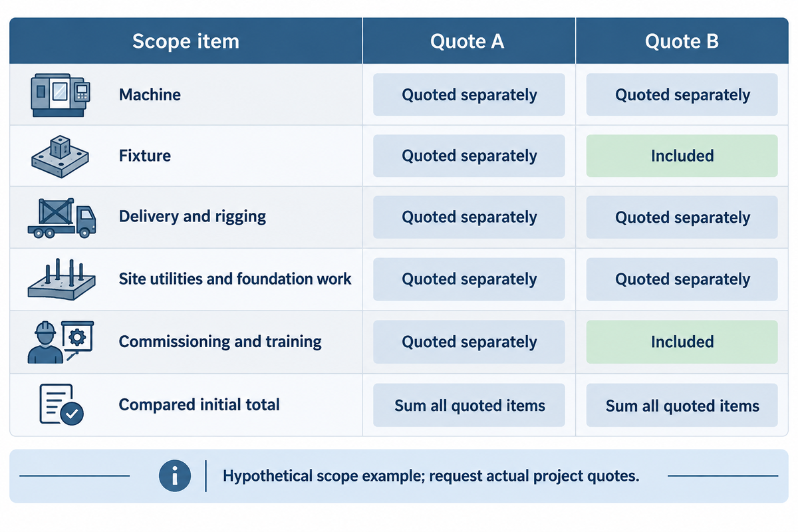Click the CNC machine icon

coord(61,94)
